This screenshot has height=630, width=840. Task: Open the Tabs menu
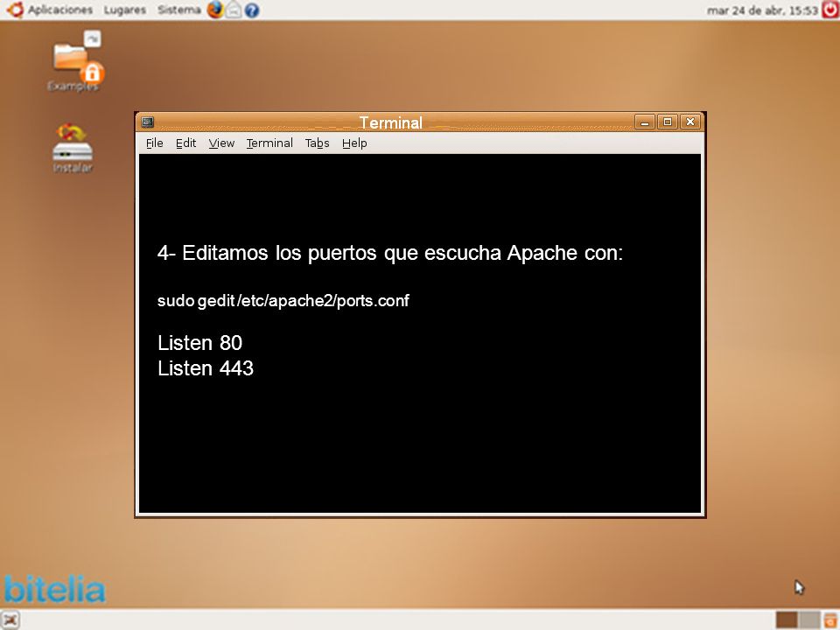pyautogui.click(x=317, y=143)
